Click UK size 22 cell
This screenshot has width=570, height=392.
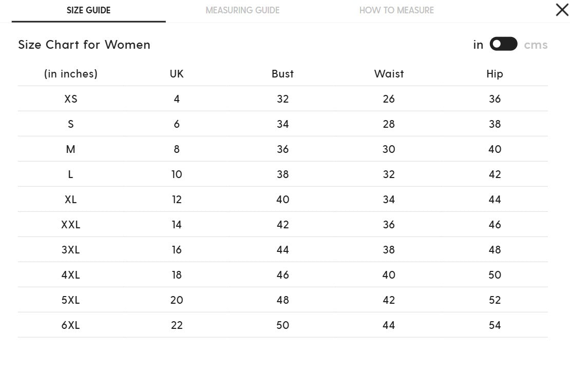coord(177,325)
